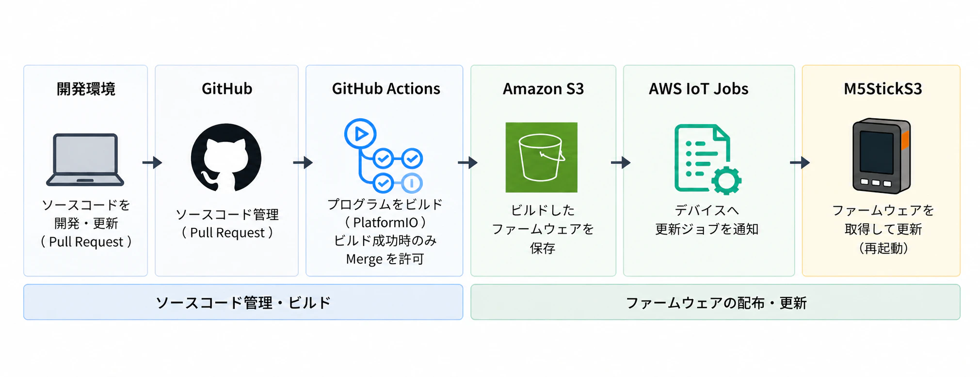Click the ビルド成功時のみ Merge を許可 text
980x377 pixels.
click(x=385, y=250)
